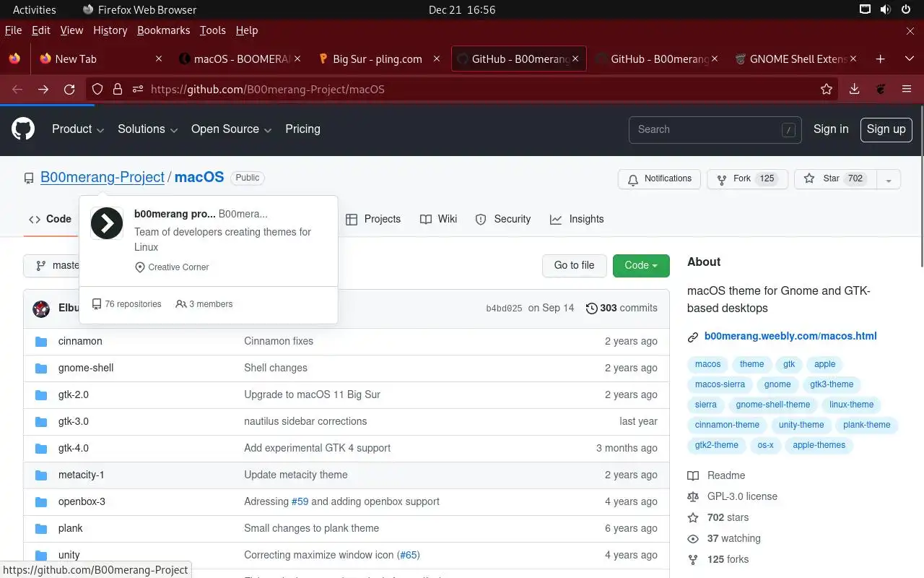Click the Sign up button

tap(886, 129)
